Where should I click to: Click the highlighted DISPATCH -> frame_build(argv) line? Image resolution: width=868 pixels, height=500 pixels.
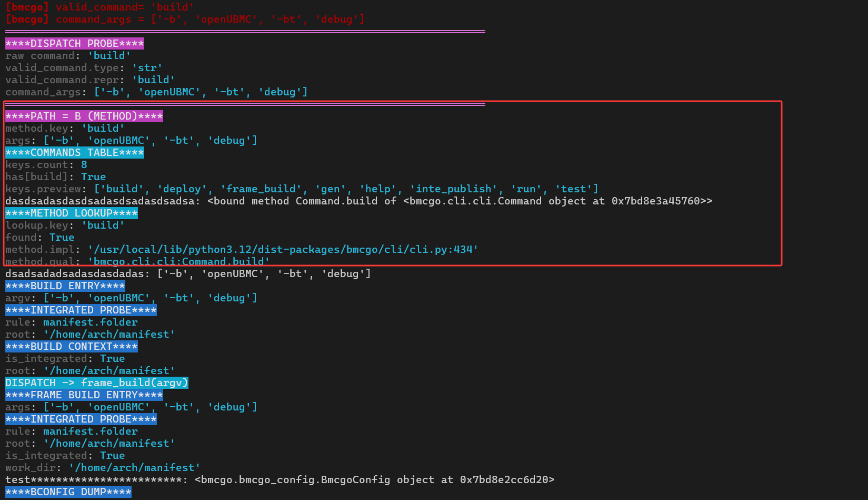pyautogui.click(x=96, y=383)
